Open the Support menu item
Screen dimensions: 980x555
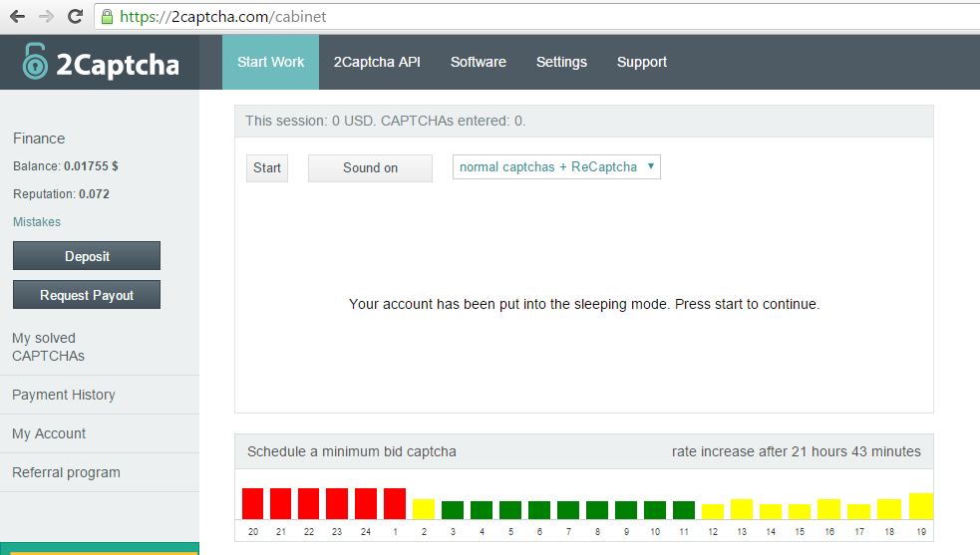pyautogui.click(x=642, y=62)
